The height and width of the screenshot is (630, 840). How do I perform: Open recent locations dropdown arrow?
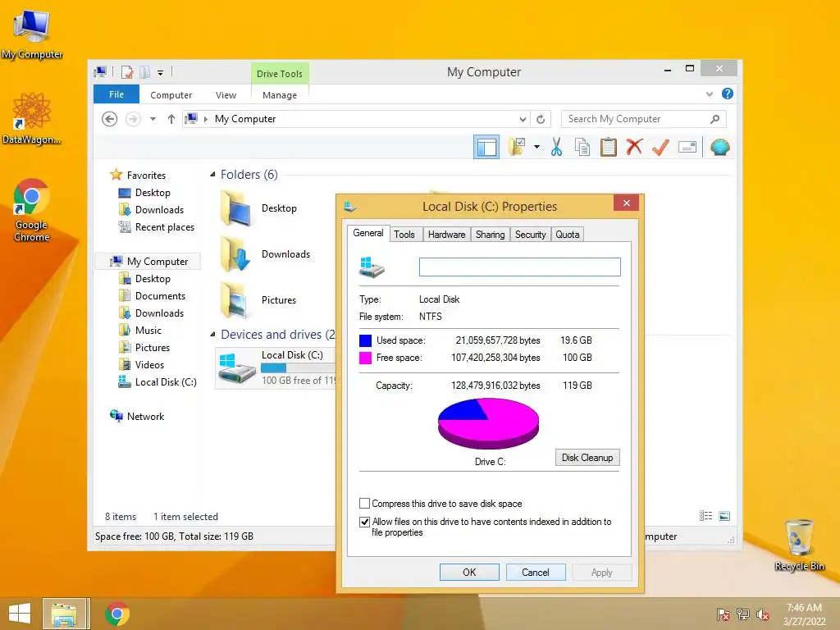[x=153, y=119]
